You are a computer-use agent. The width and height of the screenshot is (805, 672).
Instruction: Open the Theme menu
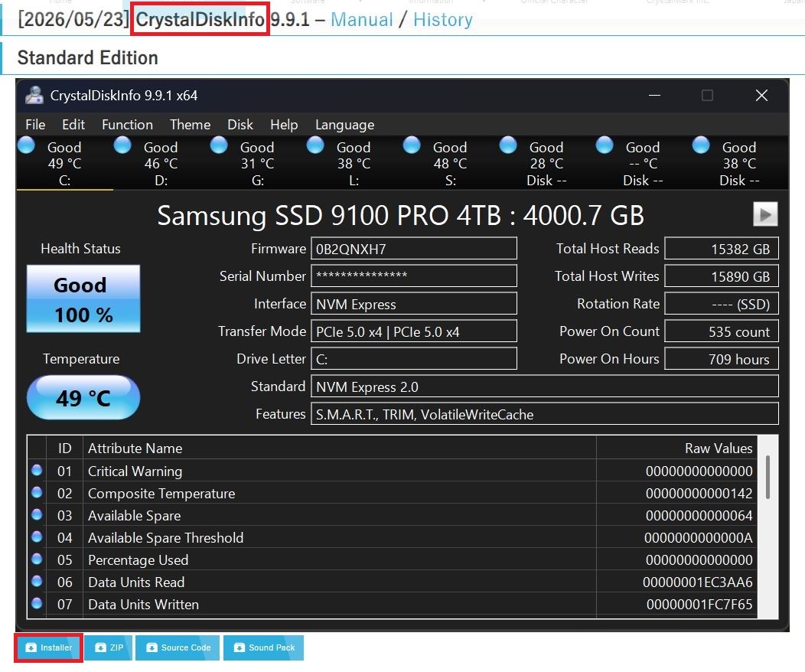pos(190,125)
